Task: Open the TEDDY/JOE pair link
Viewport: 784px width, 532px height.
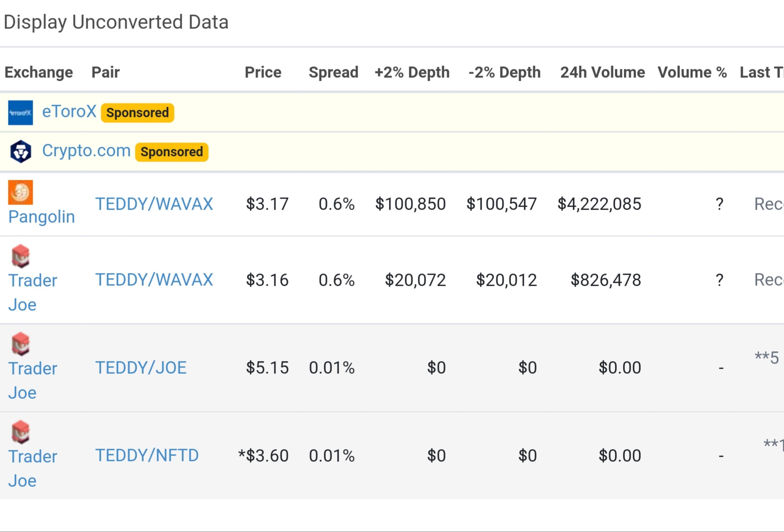Action: coord(141,368)
